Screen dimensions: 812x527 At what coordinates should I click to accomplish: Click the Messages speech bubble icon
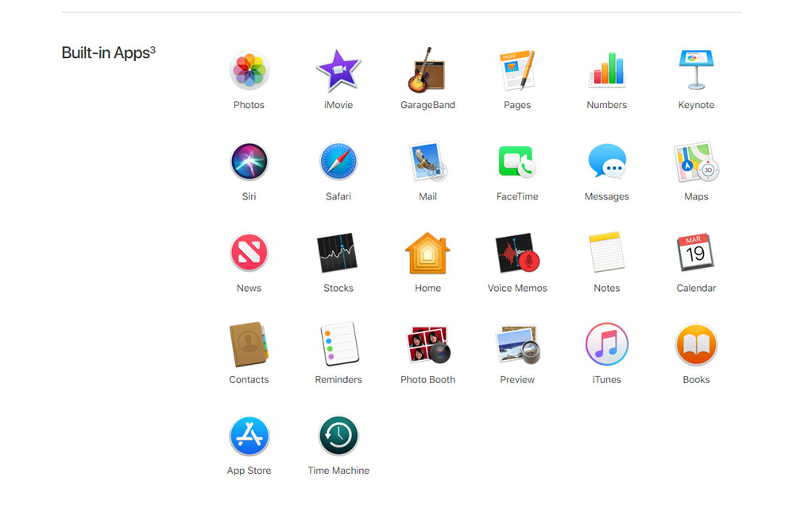click(607, 161)
